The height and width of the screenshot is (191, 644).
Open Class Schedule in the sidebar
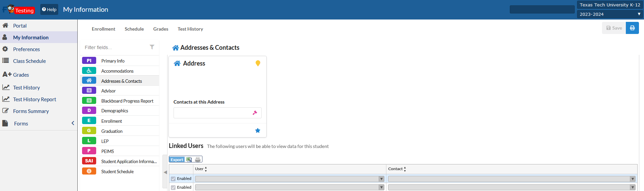(29, 61)
